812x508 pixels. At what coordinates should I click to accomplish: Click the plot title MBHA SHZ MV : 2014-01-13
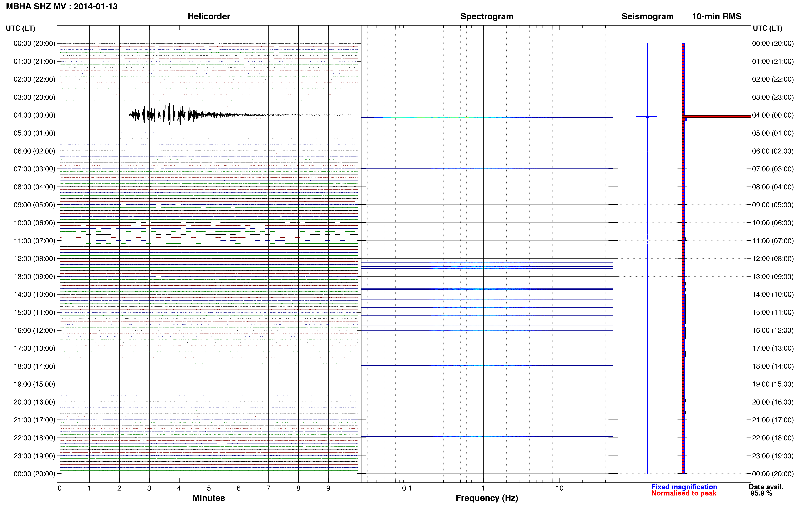coord(62,6)
